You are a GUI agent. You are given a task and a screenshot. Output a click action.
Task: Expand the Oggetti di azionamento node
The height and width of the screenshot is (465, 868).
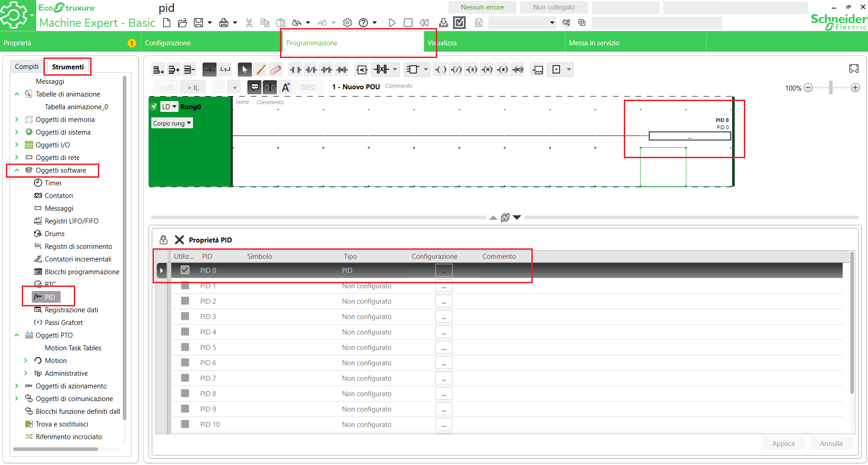17,386
